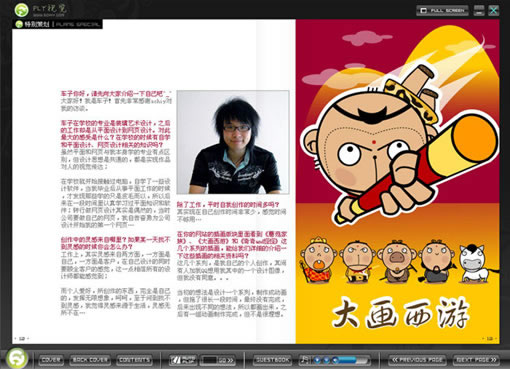
Task: Click the music note icon
Action: (x=304, y=360)
